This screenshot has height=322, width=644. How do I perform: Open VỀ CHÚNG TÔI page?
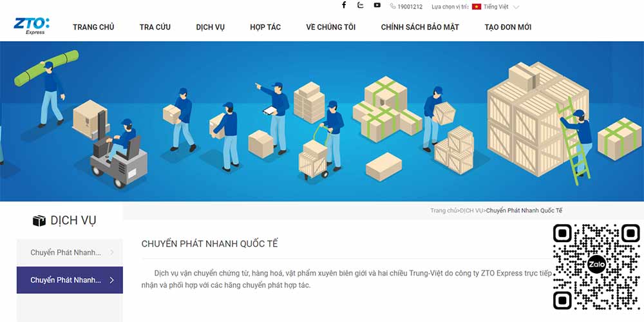[330, 27]
